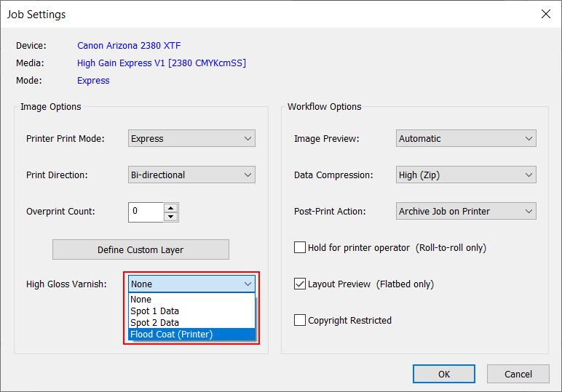Open the Image Preview dropdown
Image resolution: width=562 pixels, height=392 pixels.
tap(466, 138)
